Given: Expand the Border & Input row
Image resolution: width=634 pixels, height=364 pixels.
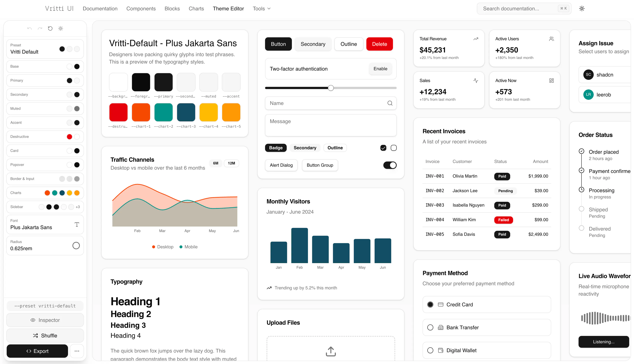Looking at the screenshot, I should (x=45, y=179).
